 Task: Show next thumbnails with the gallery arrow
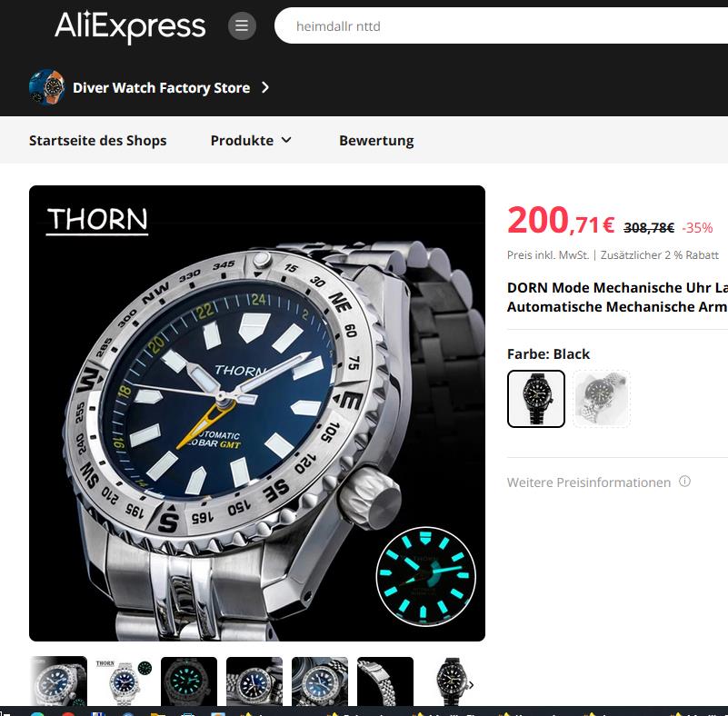[472, 684]
